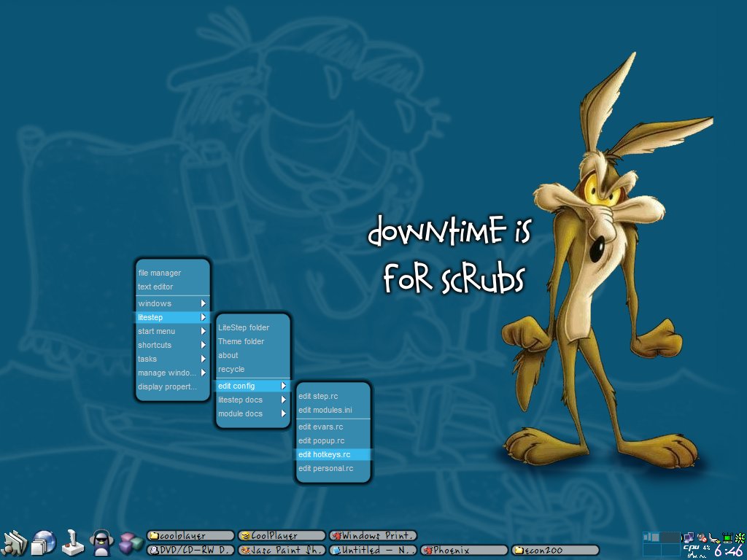Expand the edit config submenu arrow
This screenshot has height=560, width=747.
pos(284,386)
